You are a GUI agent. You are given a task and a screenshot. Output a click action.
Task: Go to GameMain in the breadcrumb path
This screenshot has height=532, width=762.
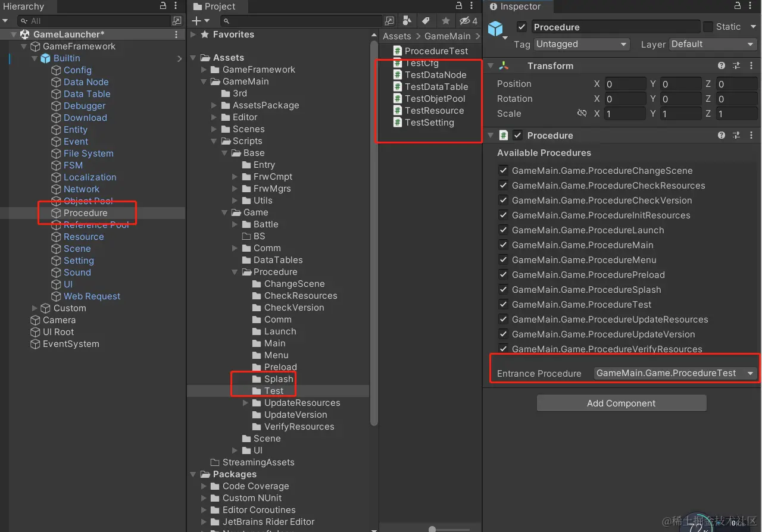[448, 36]
